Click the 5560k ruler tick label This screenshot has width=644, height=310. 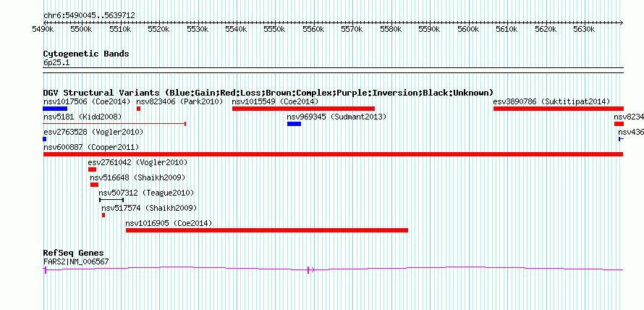tap(313, 30)
